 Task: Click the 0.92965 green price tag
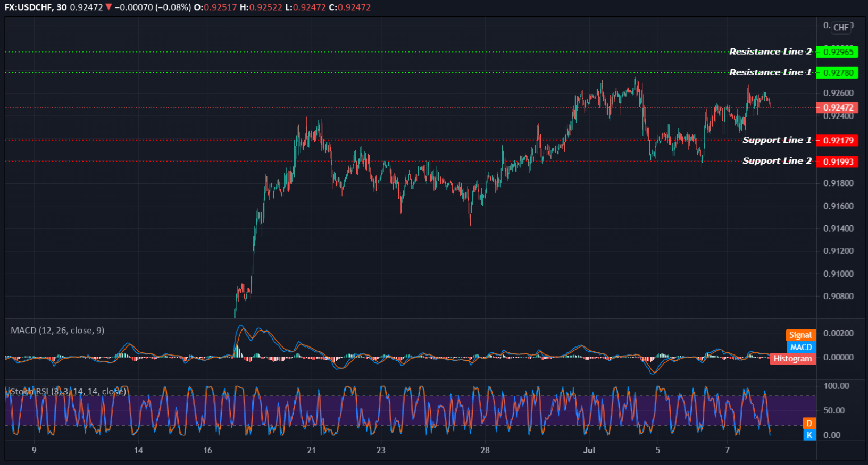[x=838, y=52]
